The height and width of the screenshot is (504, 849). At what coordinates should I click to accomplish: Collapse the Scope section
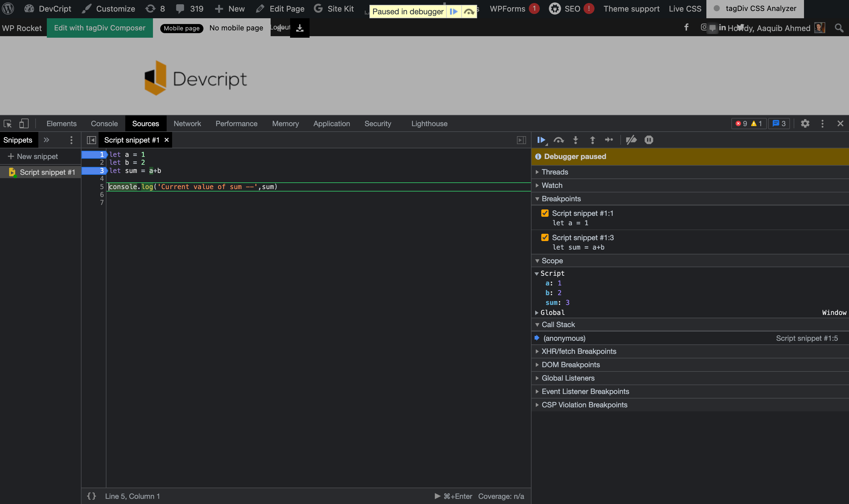click(x=537, y=261)
